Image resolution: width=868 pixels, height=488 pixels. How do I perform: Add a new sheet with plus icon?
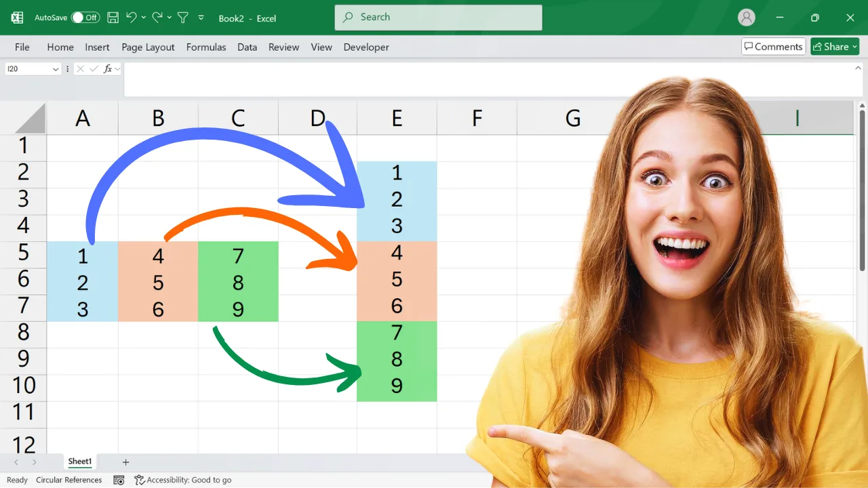(125, 462)
